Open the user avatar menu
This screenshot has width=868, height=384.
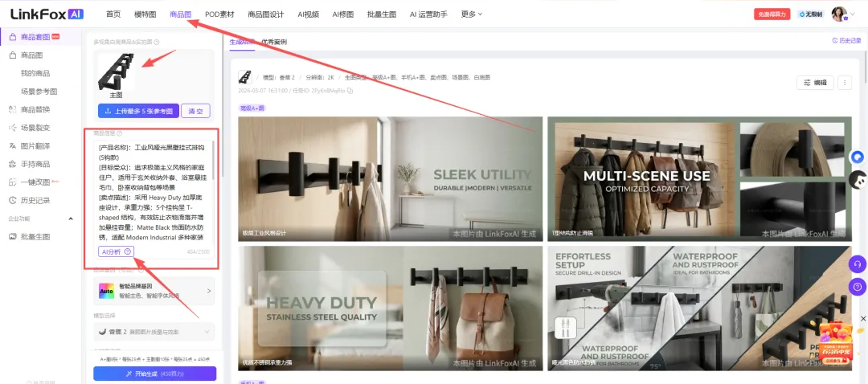(839, 14)
